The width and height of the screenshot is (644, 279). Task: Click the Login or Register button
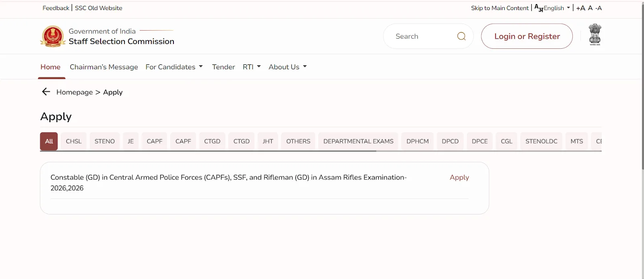(x=527, y=36)
